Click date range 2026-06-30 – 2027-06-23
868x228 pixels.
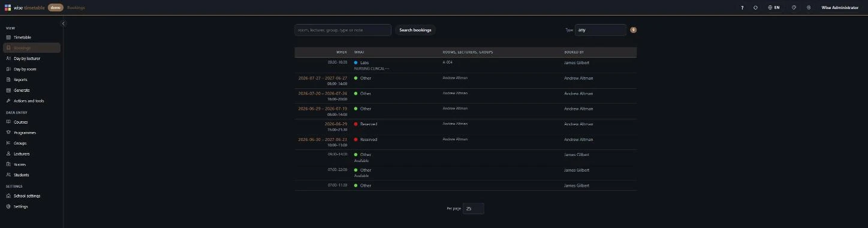(x=323, y=140)
